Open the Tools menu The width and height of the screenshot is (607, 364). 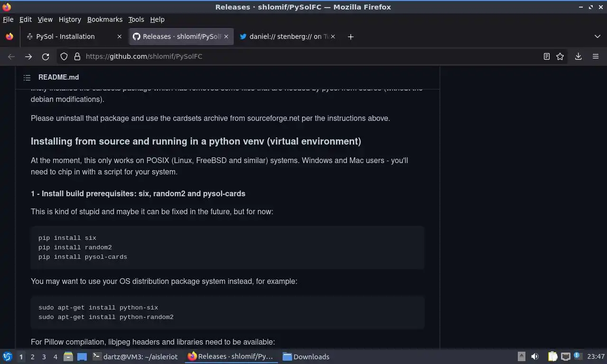point(136,19)
